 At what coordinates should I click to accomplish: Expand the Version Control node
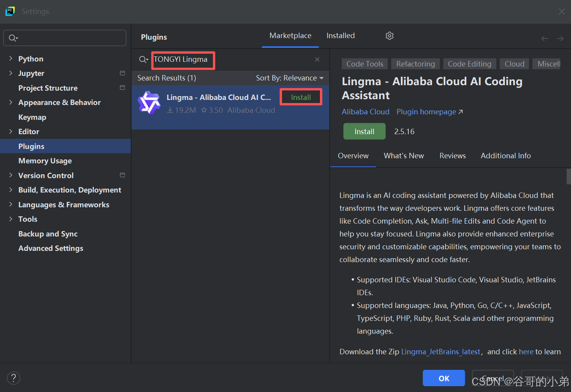[11, 175]
